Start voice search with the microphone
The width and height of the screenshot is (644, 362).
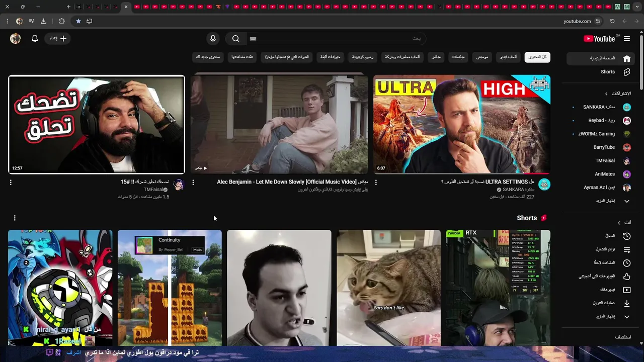[213, 39]
